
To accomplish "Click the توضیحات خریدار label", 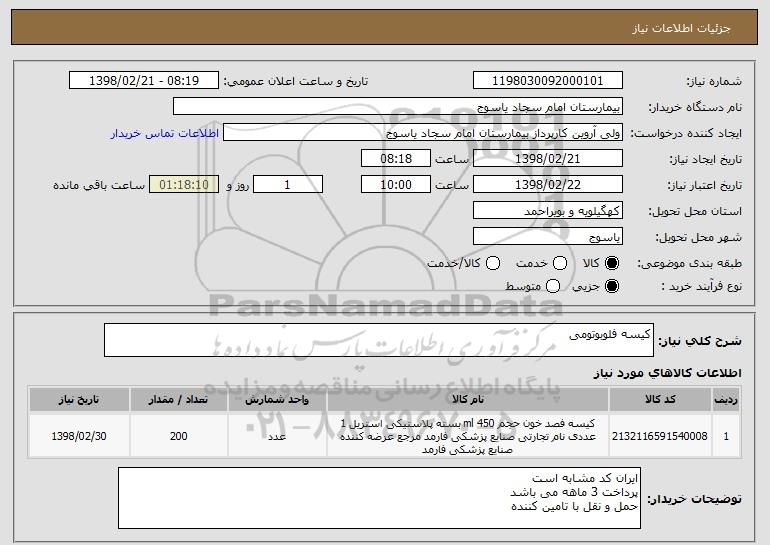I will click(694, 499).
